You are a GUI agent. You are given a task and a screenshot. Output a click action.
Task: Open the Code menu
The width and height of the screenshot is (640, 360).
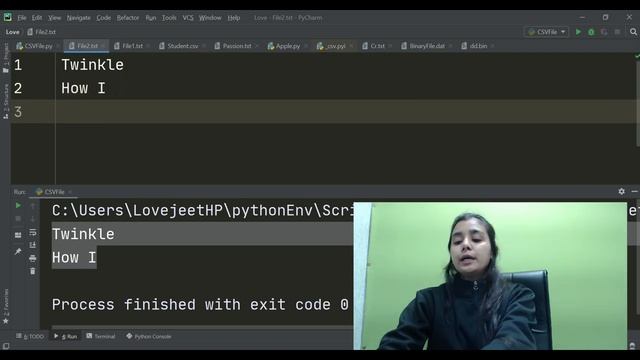(x=104, y=18)
